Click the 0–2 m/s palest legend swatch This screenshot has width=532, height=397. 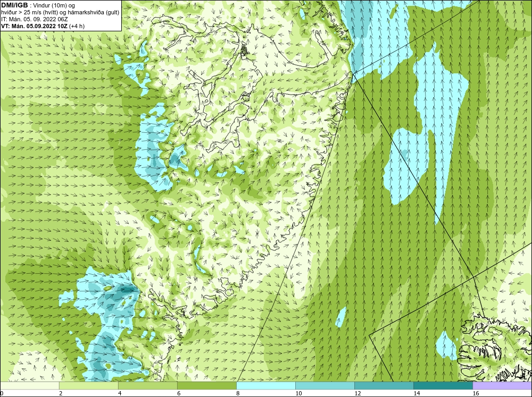click(29, 385)
